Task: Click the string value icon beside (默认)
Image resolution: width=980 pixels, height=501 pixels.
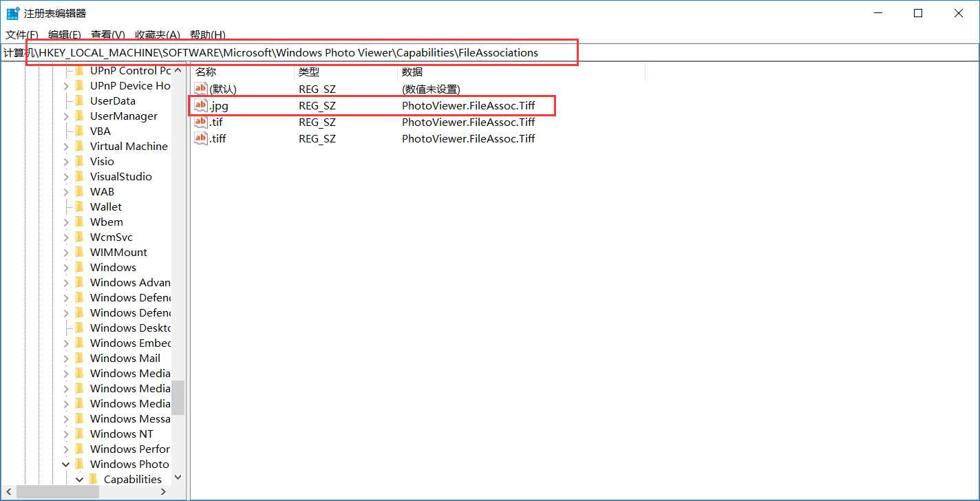Action: click(201, 89)
